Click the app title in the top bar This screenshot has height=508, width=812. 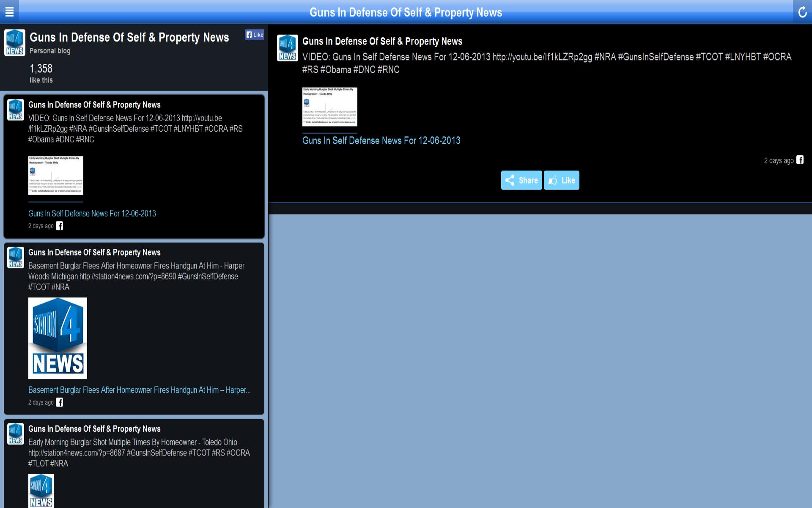pyautogui.click(x=406, y=12)
